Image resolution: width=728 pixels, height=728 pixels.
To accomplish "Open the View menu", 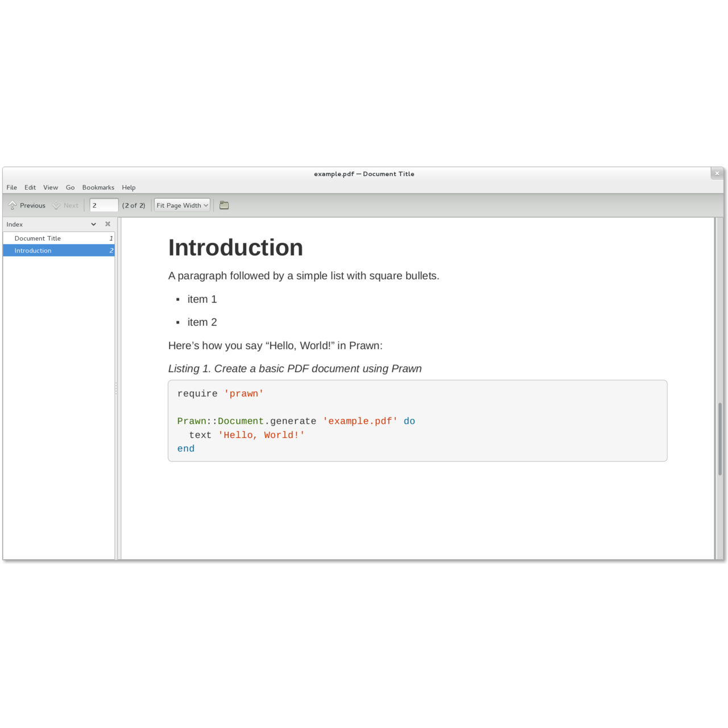I will pos(51,187).
